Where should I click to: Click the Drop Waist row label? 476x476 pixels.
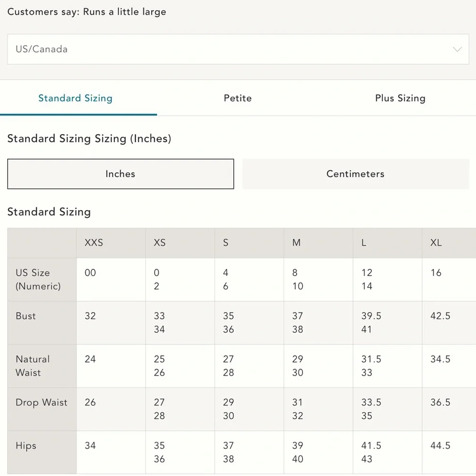click(41, 403)
